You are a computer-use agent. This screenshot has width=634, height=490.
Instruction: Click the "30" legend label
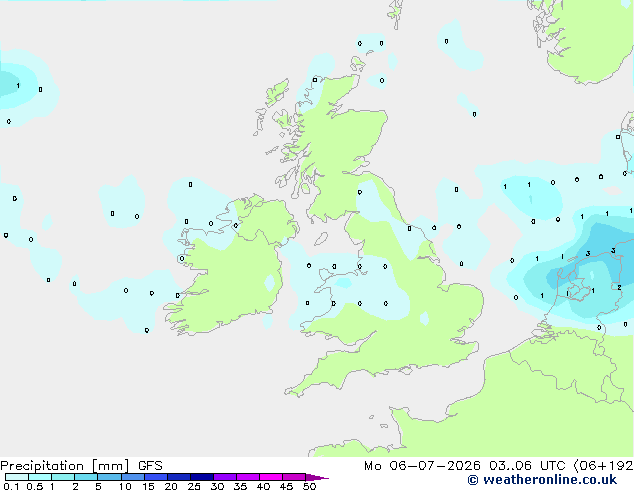point(217,486)
